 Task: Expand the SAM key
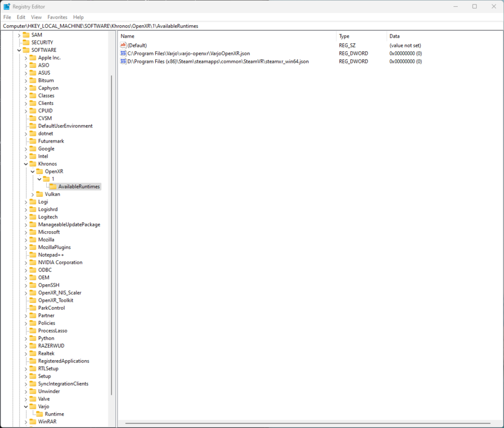click(x=19, y=35)
